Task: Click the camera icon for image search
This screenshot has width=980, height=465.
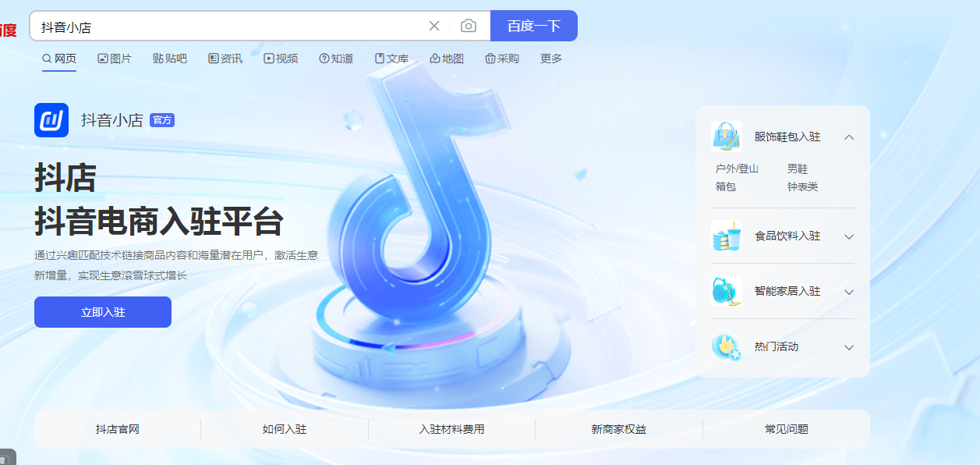Action: point(467,25)
